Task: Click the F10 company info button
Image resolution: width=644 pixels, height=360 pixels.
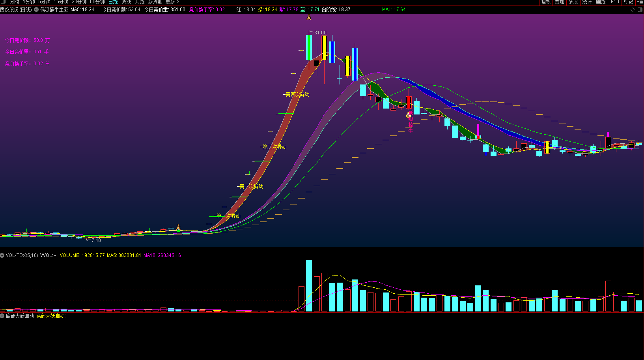Action: [x=615, y=2]
